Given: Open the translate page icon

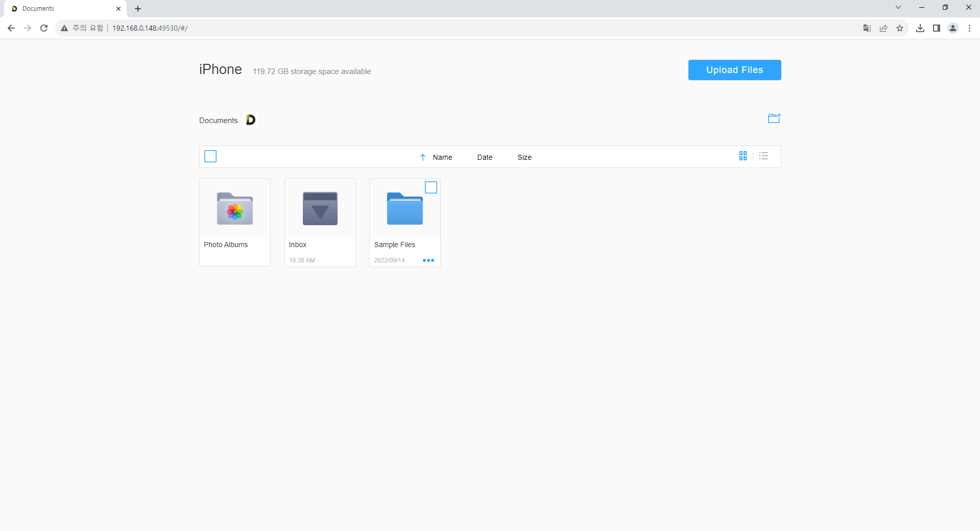Looking at the screenshot, I should click(867, 28).
